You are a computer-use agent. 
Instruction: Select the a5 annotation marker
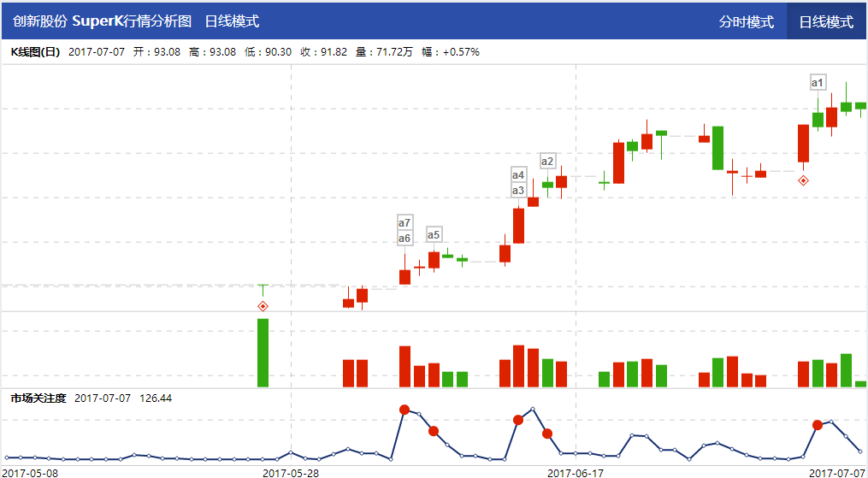[x=434, y=235]
